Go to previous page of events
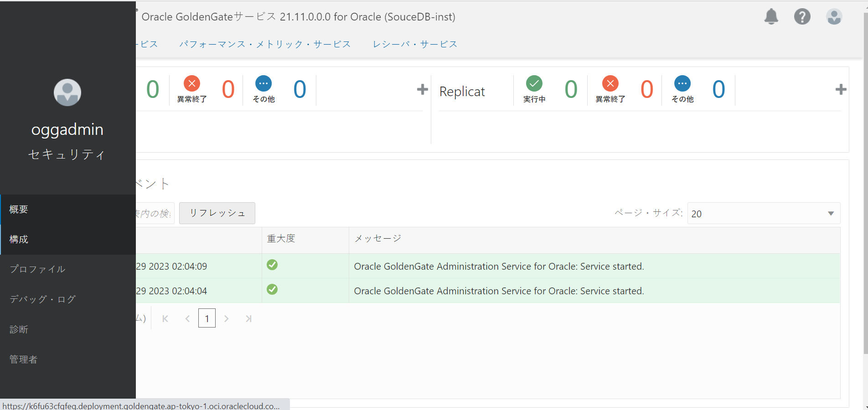The height and width of the screenshot is (410, 868). pos(187,318)
